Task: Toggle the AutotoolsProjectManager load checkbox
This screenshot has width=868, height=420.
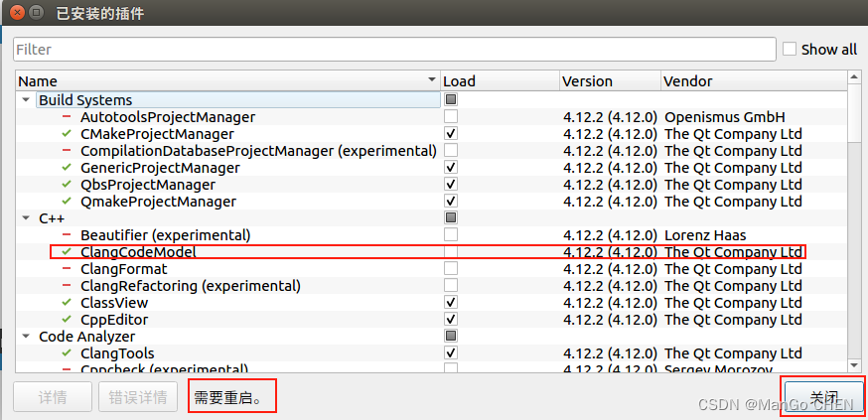Action: (x=451, y=117)
